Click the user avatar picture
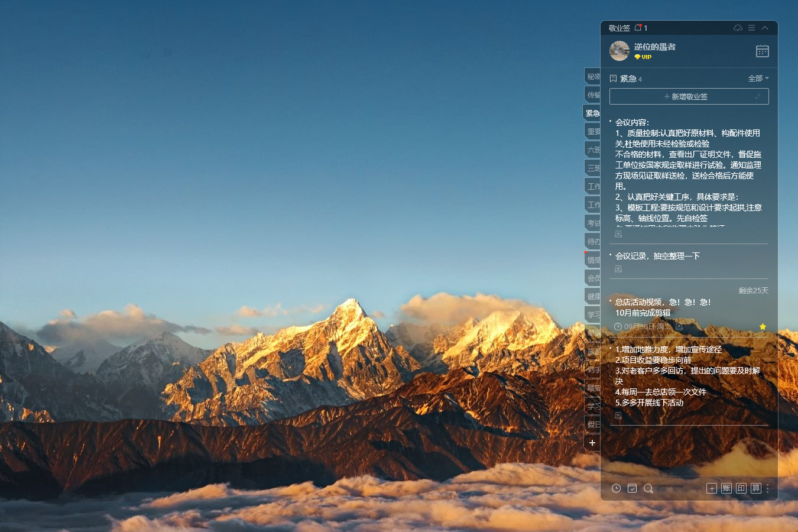This screenshot has height=532, width=798. coord(619,51)
